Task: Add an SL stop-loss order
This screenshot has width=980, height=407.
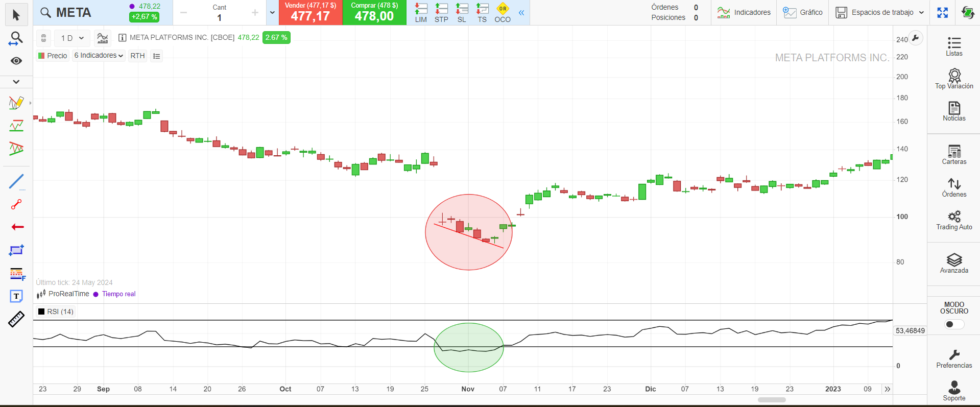Action: pyautogui.click(x=462, y=13)
